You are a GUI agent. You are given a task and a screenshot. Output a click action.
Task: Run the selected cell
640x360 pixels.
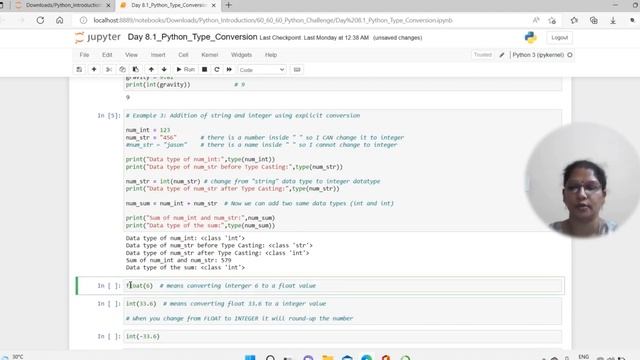185,70
